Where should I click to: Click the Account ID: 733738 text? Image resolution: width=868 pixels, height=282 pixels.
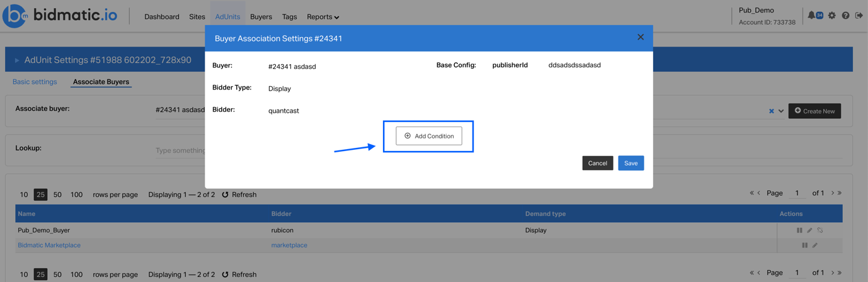coord(767,22)
